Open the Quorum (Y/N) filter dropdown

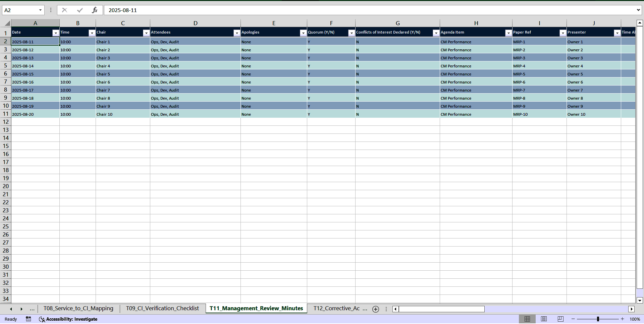click(352, 33)
